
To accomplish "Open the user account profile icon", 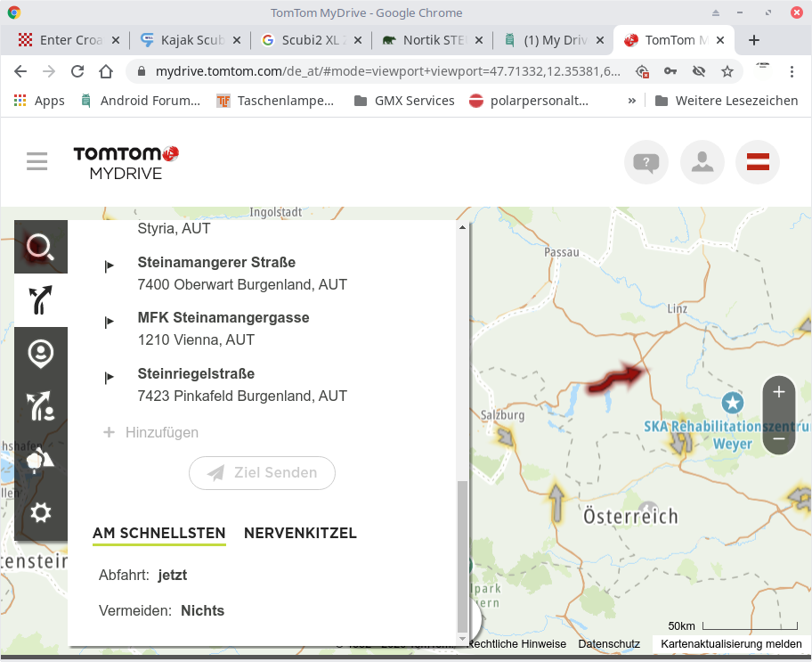I will tap(702, 162).
